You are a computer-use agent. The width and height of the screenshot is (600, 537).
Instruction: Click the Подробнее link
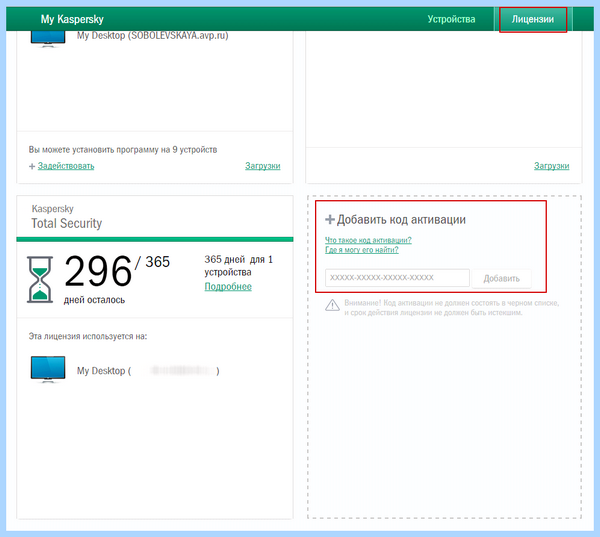click(228, 286)
